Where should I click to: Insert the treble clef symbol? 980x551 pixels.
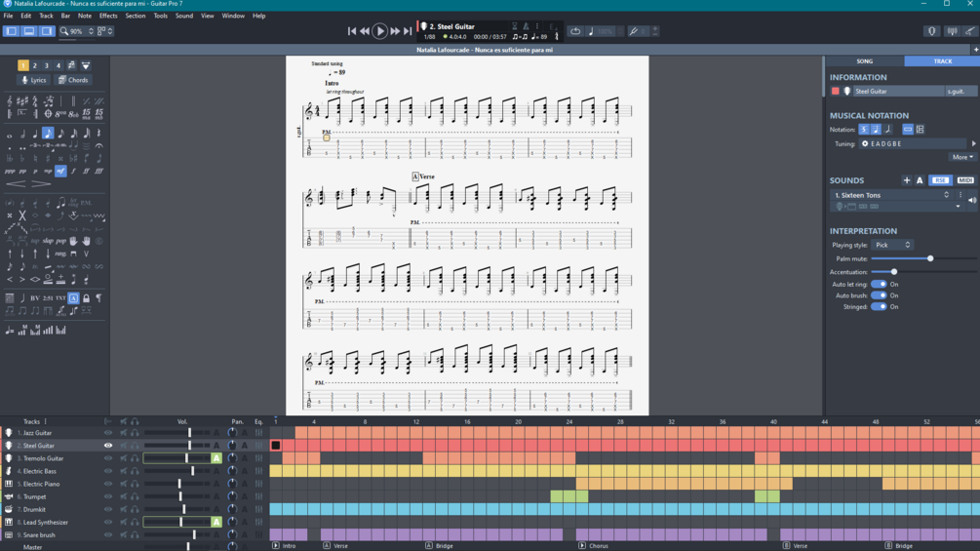click(10, 101)
